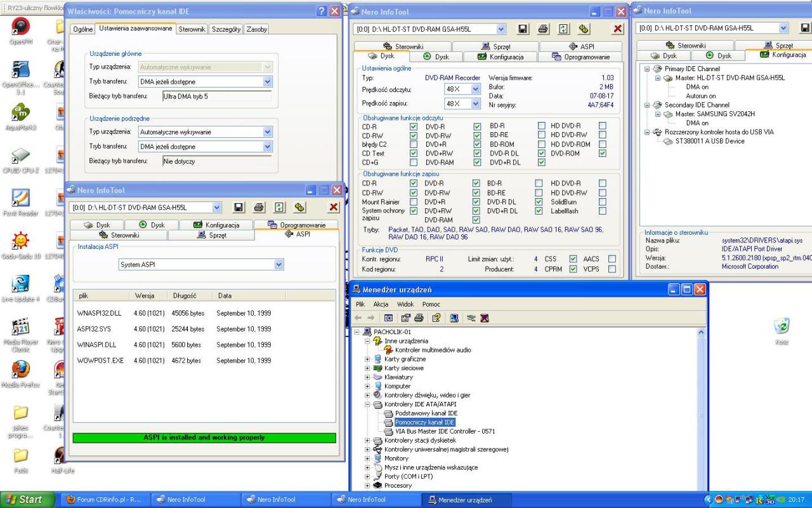Toggle Labelflash checkbox in write functions
Viewport: 812px width, 508px height.
click(603, 211)
